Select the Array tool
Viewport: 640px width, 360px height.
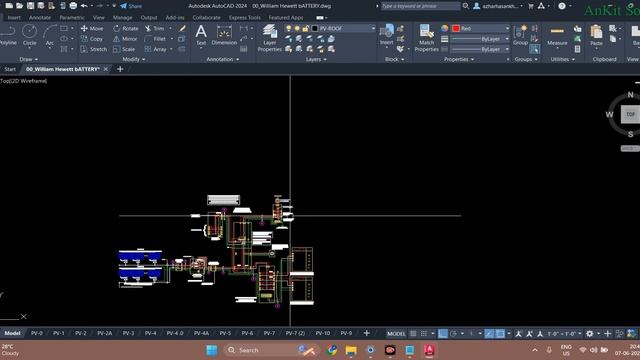156,49
